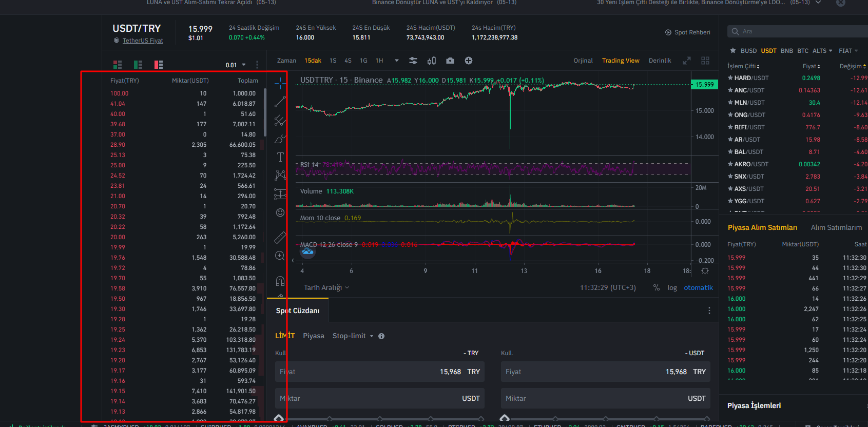Open the 0.01 price grouping dropdown
This screenshot has height=427, width=868.
tap(236, 65)
